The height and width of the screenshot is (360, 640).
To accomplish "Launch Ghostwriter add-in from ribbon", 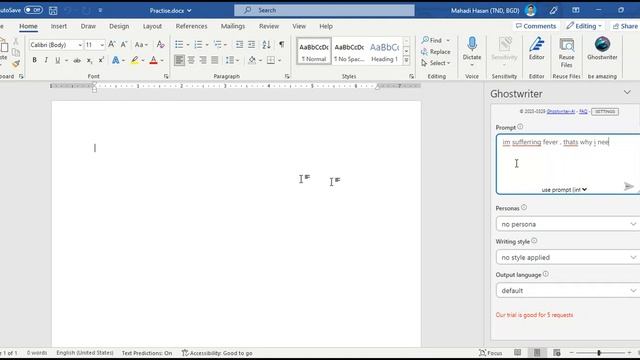I will tap(602, 48).
